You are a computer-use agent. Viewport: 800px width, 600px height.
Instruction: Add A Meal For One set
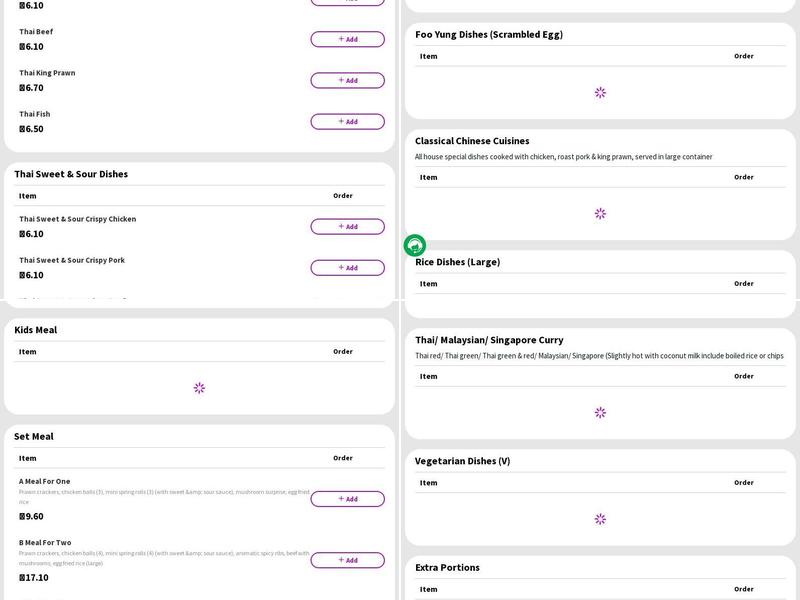[x=347, y=499]
